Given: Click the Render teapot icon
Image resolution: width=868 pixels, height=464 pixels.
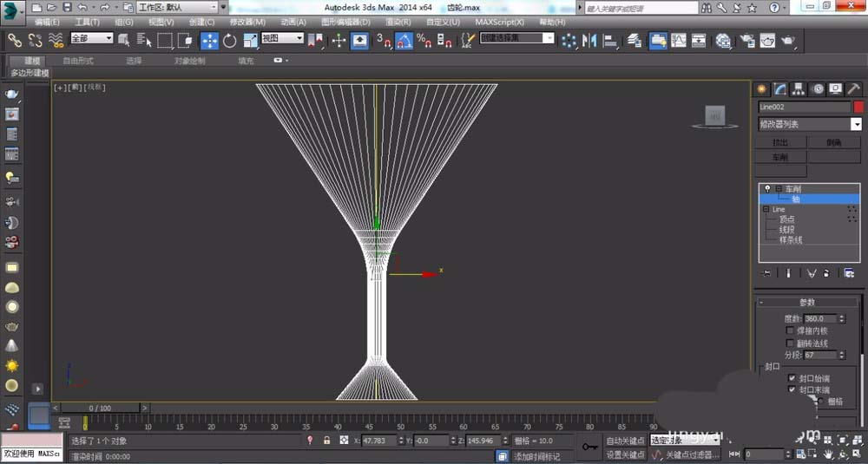Looking at the screenshot, I should (x=788, y=40).
